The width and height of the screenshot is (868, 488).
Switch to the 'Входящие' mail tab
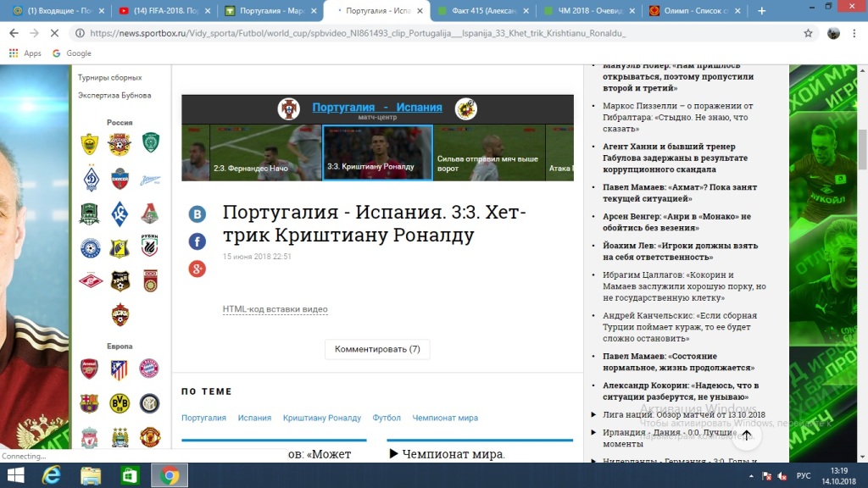pyautogui.click(x=60, y=10)
